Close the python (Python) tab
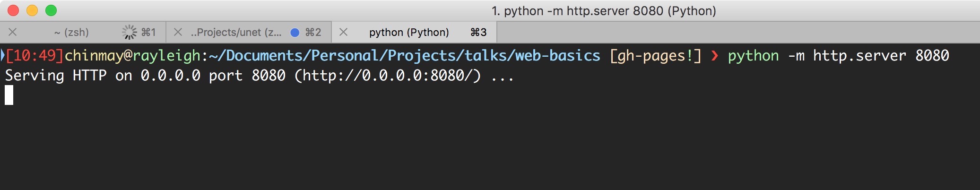This screenshot has width=980, height=190. coord(344,32)
